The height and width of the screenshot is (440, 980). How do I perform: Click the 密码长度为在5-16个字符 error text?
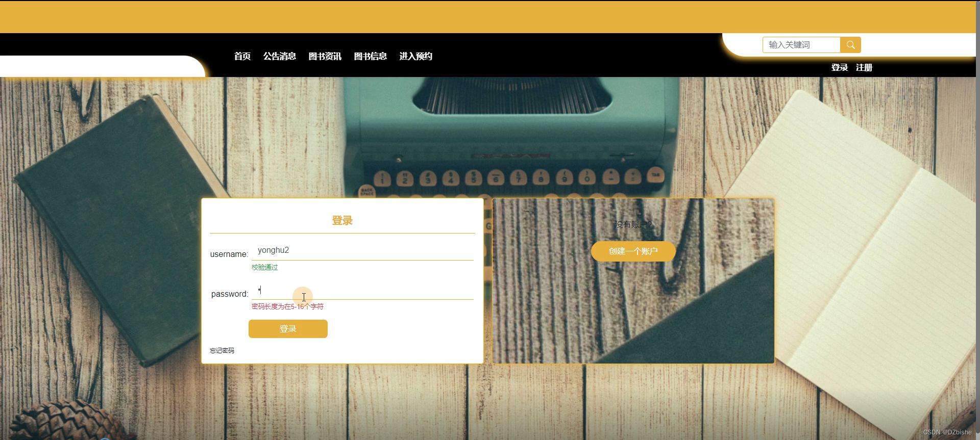click(287, 306)
